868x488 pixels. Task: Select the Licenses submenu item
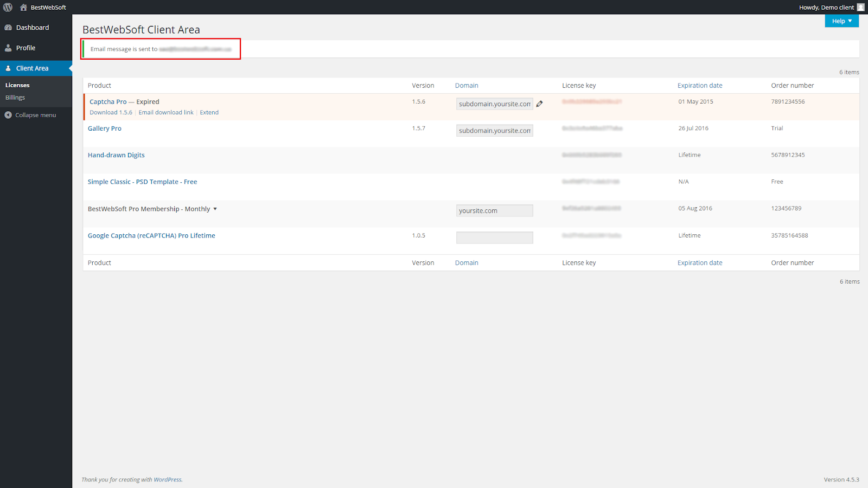[17, 85]
